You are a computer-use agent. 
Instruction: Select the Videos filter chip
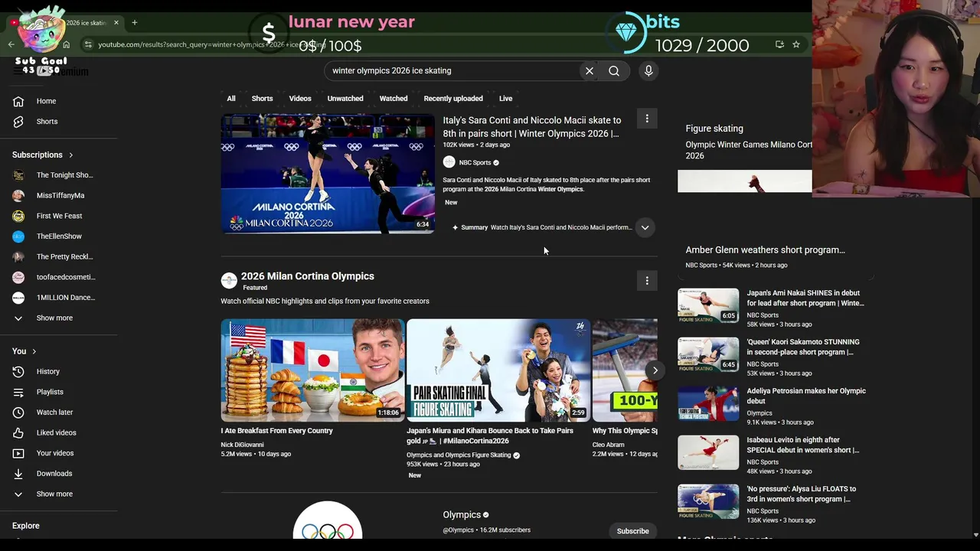pyautogui.click(x=300, y=98)
